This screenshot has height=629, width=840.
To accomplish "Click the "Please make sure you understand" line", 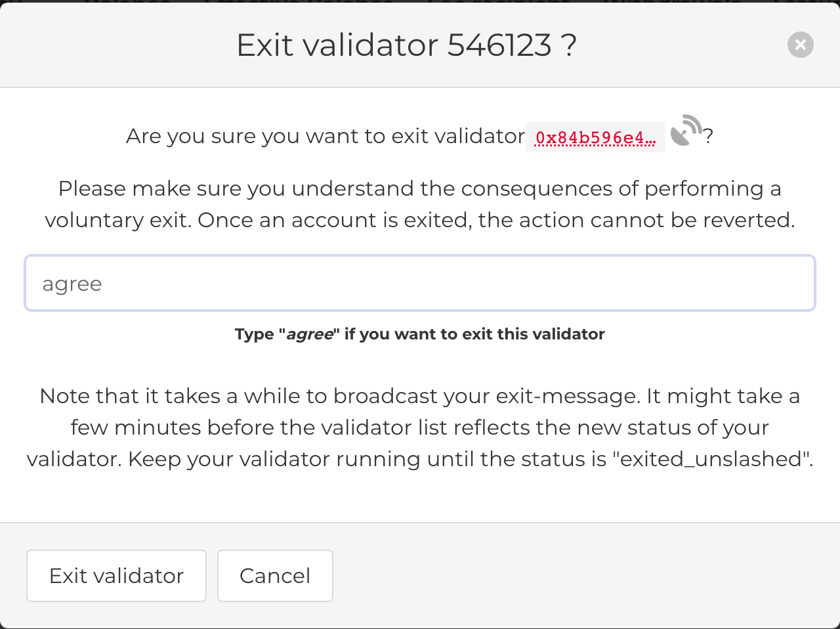I will coord(420,188).
